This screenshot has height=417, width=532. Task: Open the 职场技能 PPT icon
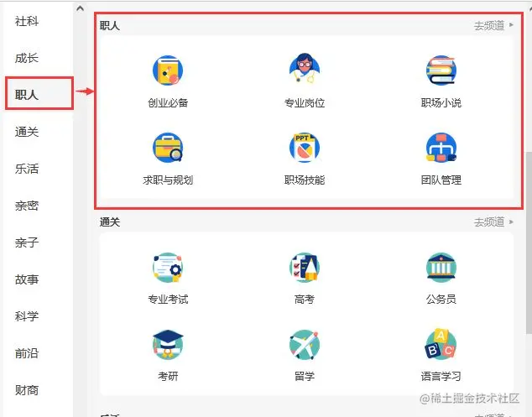pos(305,148)
